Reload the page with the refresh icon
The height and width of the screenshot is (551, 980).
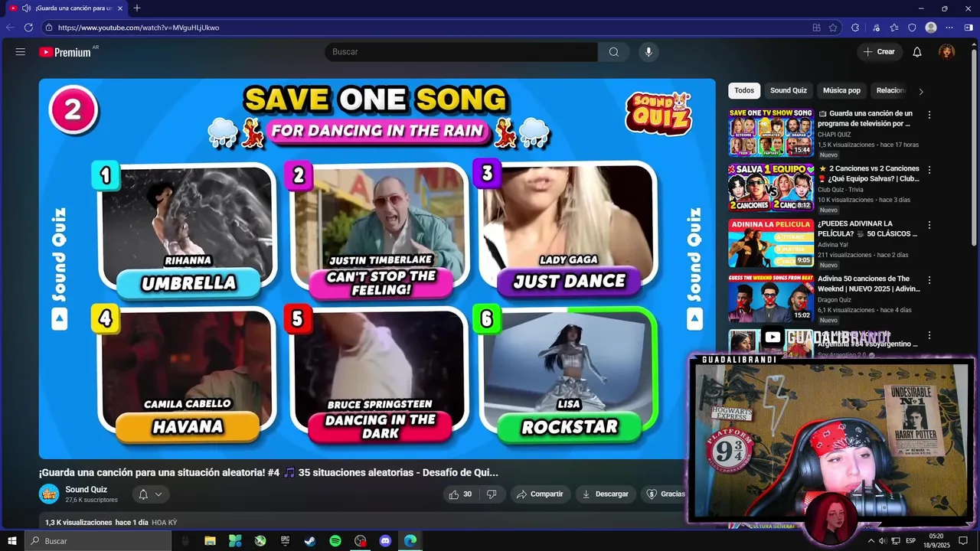(x=28, y=28)
